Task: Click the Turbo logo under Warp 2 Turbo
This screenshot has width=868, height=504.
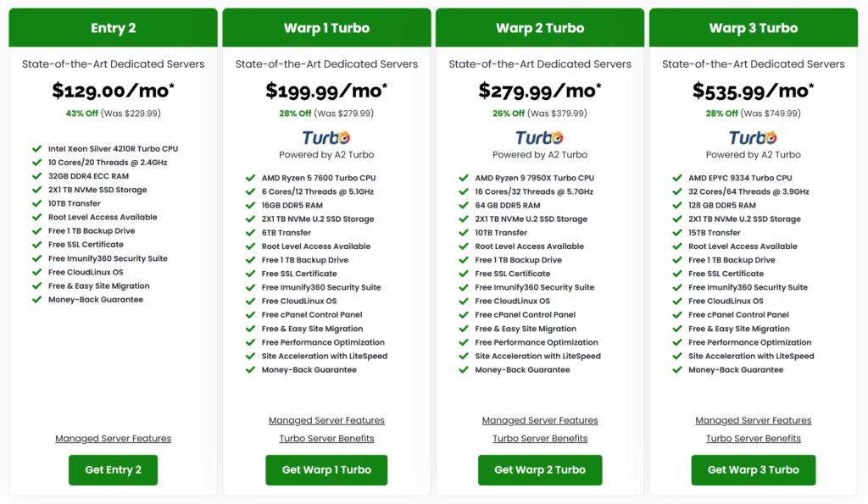Action: 540,138
